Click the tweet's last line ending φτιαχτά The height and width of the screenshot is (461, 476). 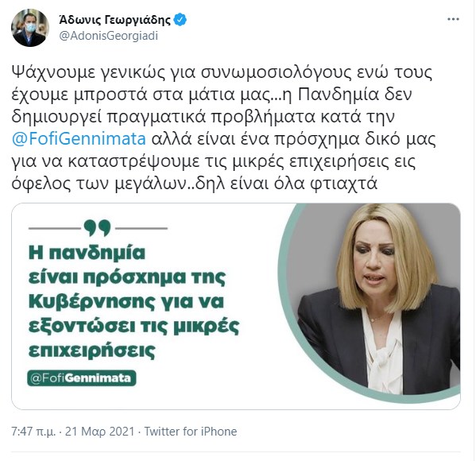[x=194, y=183]
